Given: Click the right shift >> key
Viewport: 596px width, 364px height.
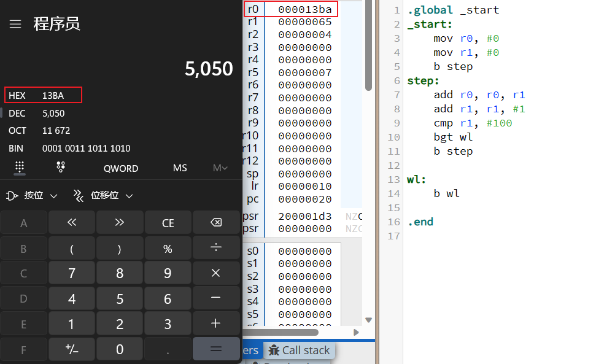Looking at the screenshot, I should click(120, 223).
